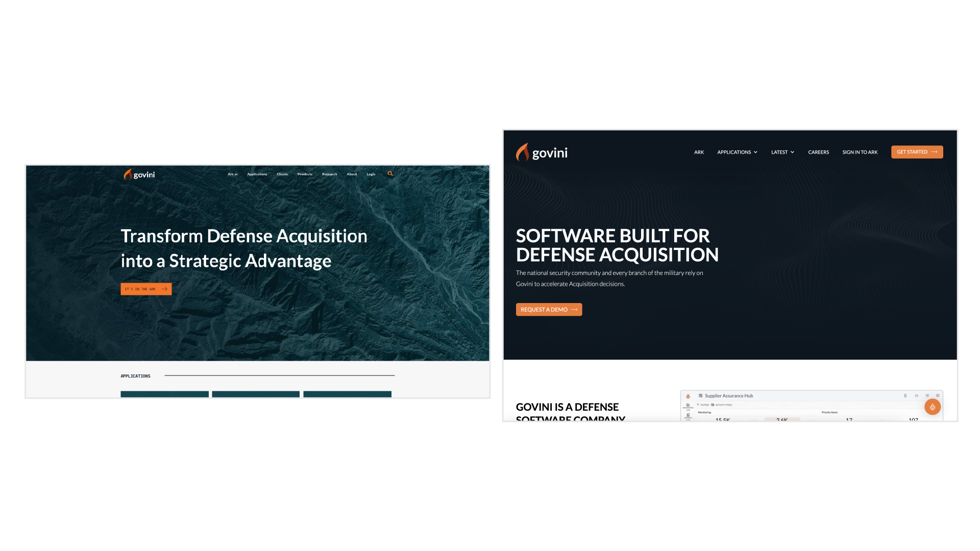This screenshot has height=551, width=980.
Task: Click Login in the left site nav
Action: point(371,174)
